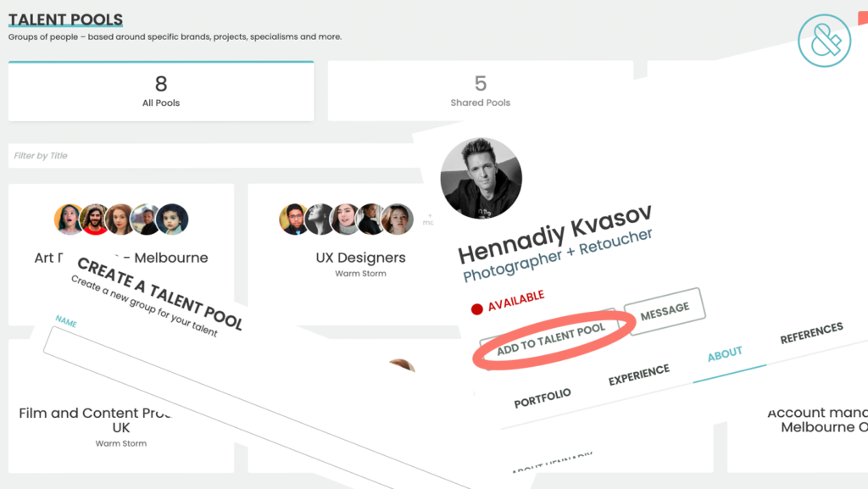Screen dimensions: 868x489
Task: Click the Talent Pools page heading
Action: [x=65, y=19]
